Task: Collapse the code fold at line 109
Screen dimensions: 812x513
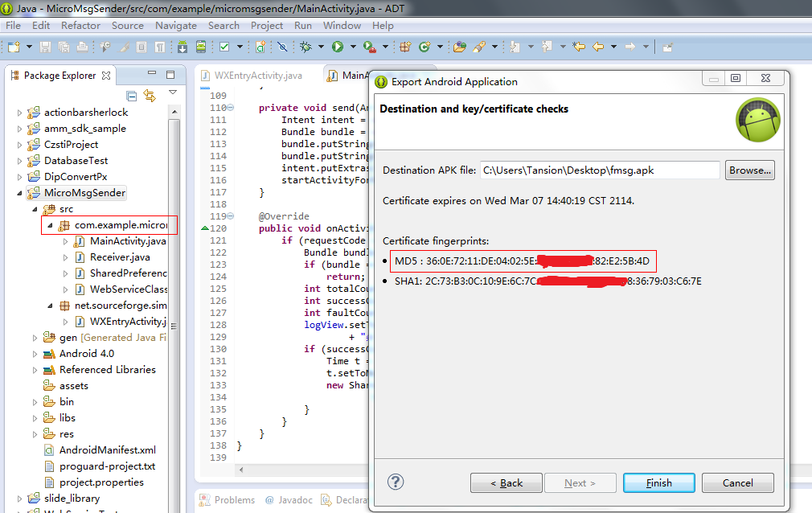Action: click(232, 108)
